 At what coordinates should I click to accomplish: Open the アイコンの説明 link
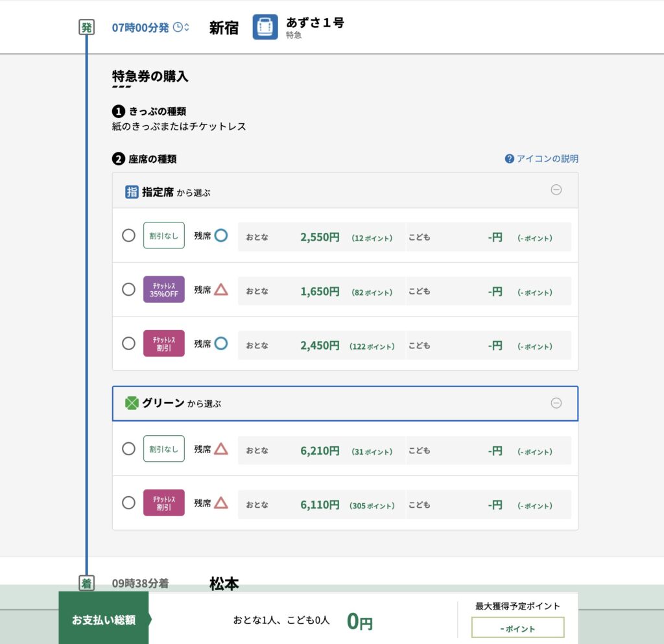547,159
